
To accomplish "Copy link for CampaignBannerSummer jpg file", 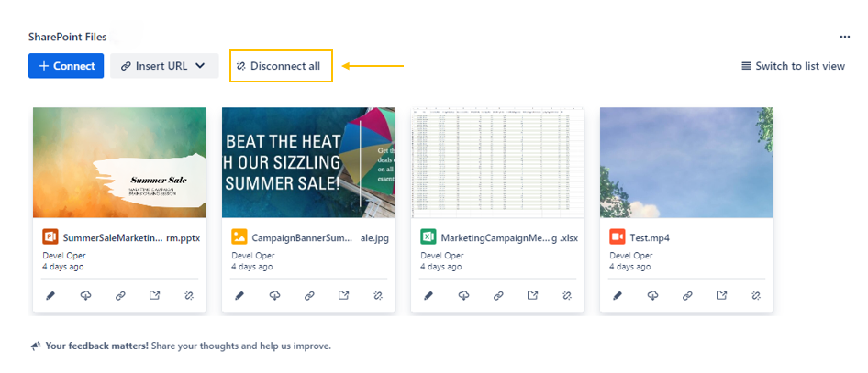I will 309,295.
